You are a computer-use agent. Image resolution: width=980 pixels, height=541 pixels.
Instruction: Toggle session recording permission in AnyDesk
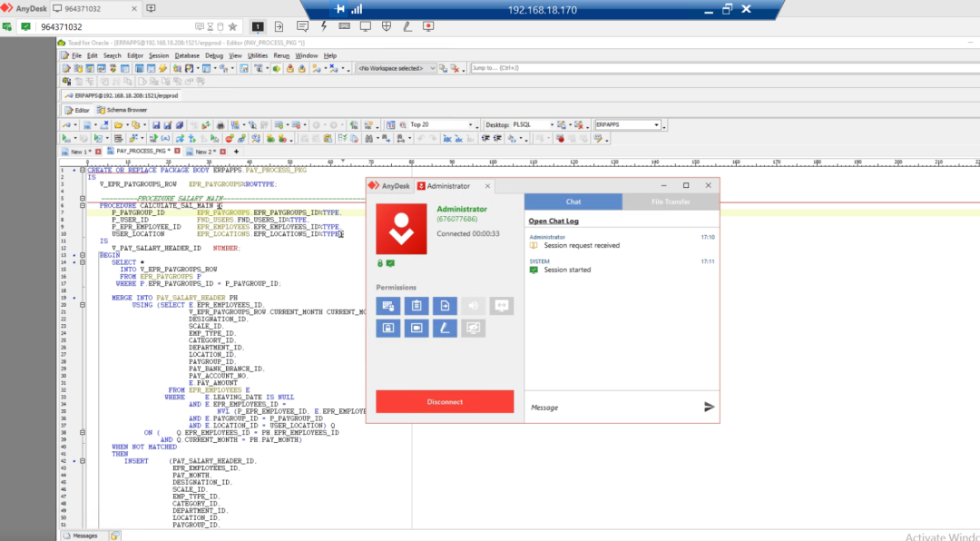[x=416, y=329]
